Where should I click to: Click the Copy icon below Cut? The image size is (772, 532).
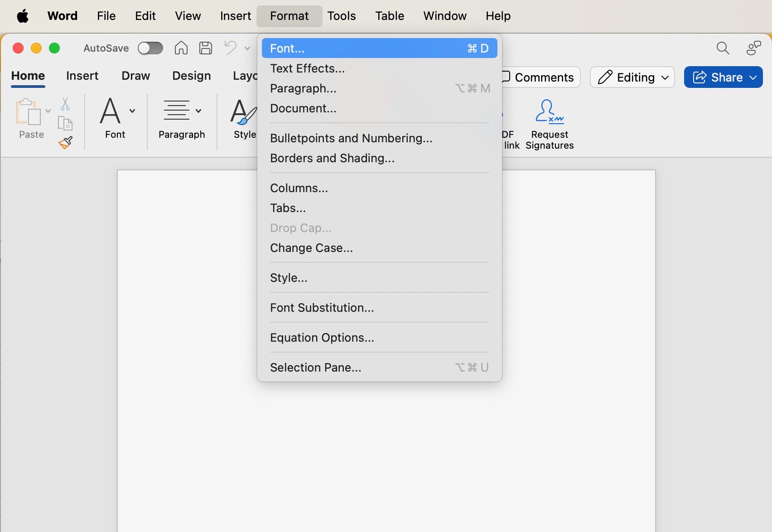coord(65,123)
